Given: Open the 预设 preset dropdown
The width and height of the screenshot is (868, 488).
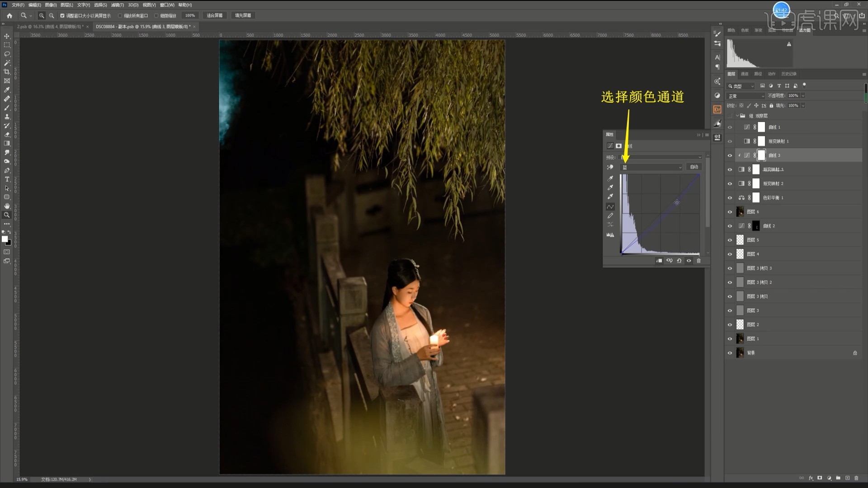Looking at the screenshot, I should click(661, 157).
